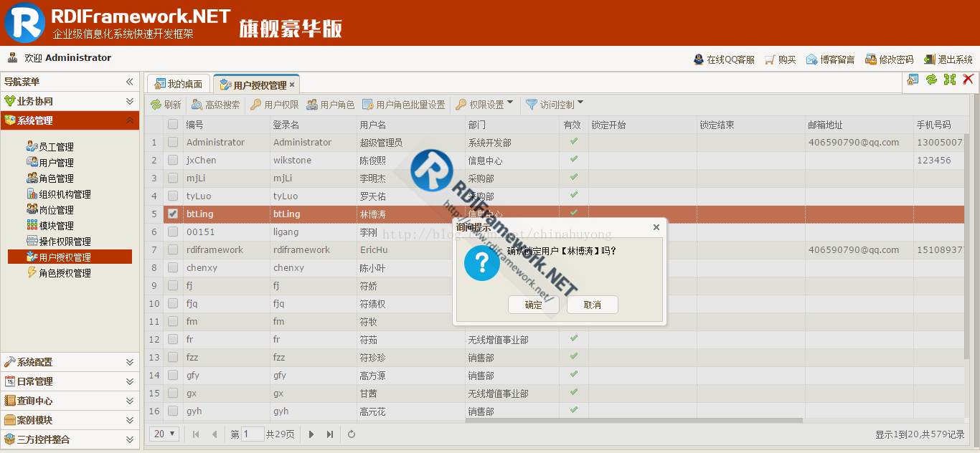Open 员工管理 in navigation tree

tap(56, 147)
